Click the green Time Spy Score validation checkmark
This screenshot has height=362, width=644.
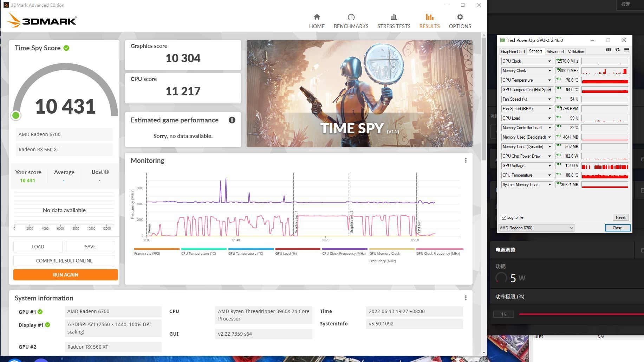pos(66,48)
